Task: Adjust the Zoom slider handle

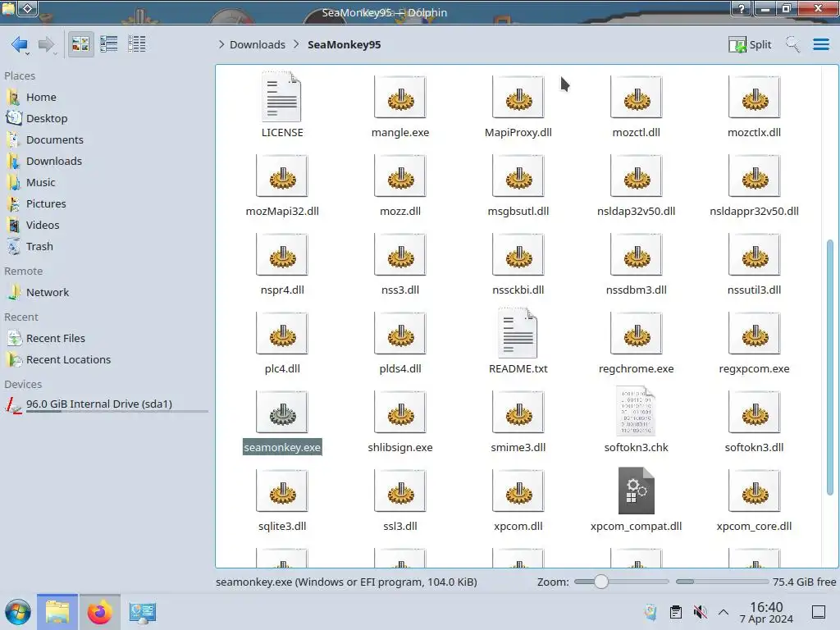Action: tap(601, 582)
